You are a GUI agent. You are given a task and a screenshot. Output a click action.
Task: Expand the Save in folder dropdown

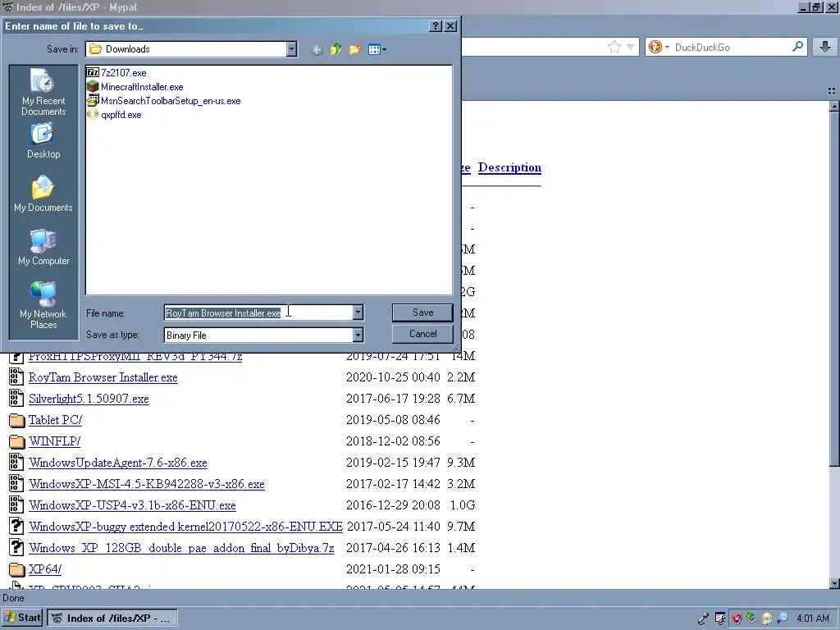tap(291, 49)
